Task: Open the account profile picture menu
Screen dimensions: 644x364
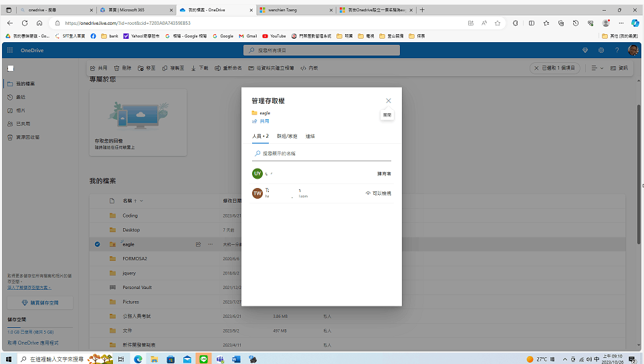Action: pos(633,50)
